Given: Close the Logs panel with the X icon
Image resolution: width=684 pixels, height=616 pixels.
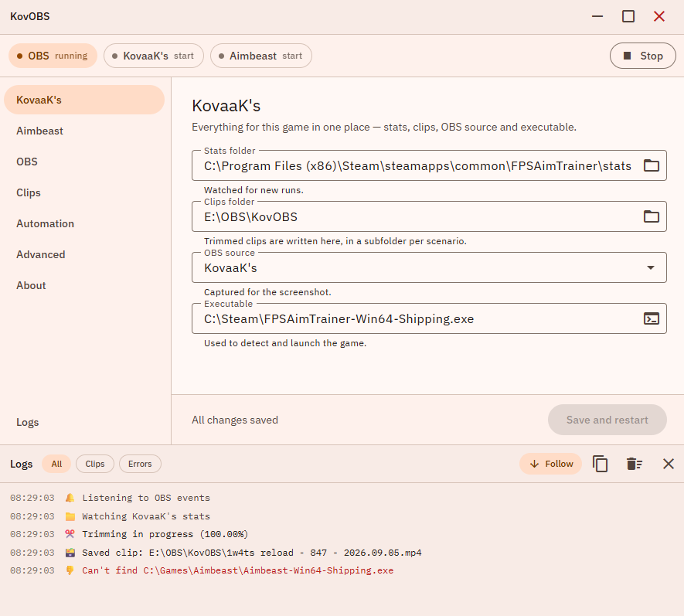Looking at the screenshot, I should [x=669, y=464].
